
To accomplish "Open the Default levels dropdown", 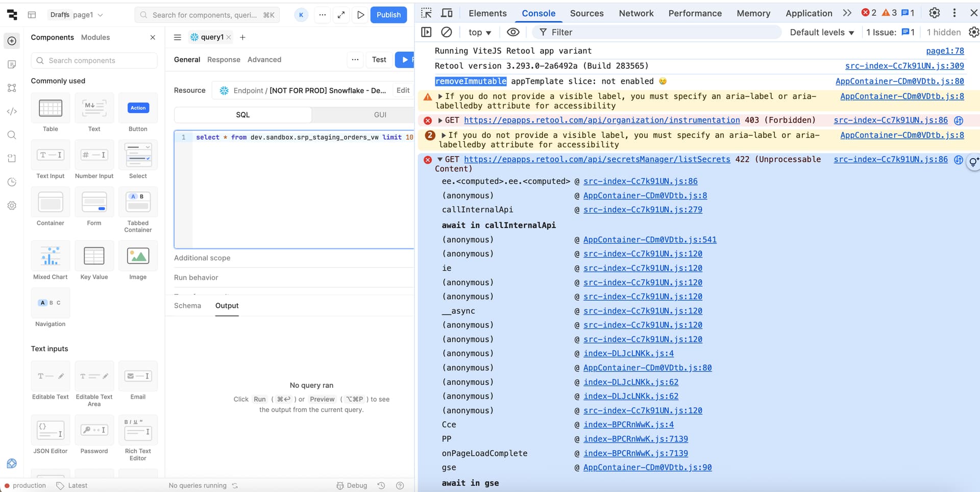I will (822, 32).
